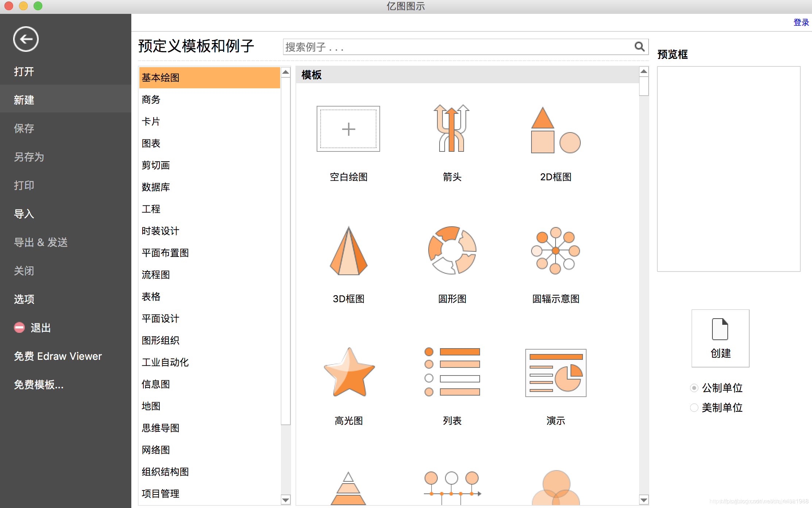
Task: Choose the 圆辐示意图 radial template
Action: tap(556, 250)
